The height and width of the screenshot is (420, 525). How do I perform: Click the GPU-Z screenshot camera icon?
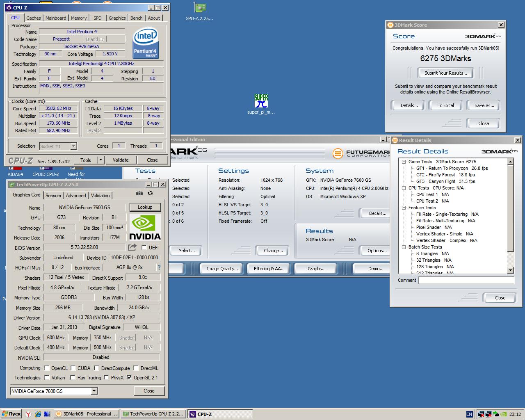(x=139, y=194)
